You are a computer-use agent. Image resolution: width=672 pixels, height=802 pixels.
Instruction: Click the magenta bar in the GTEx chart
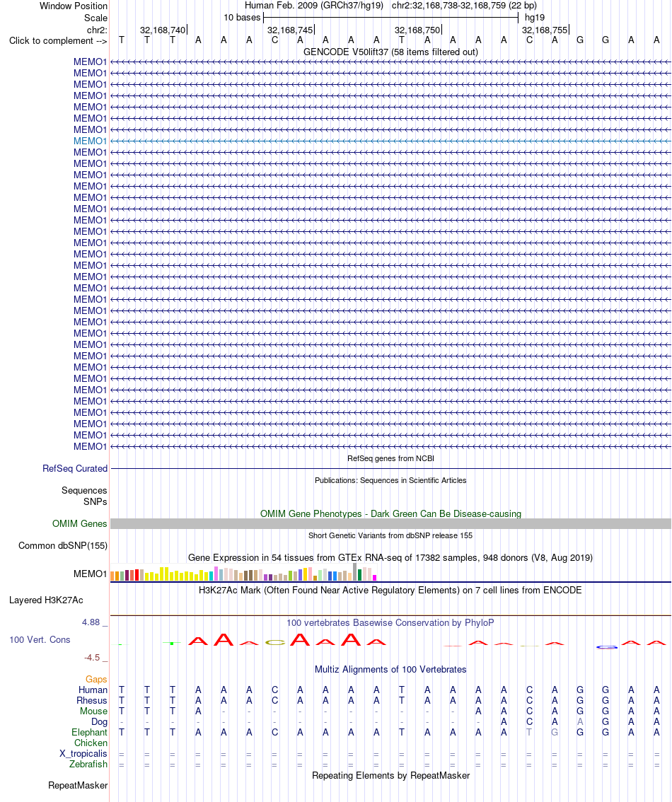pos(375,578)
